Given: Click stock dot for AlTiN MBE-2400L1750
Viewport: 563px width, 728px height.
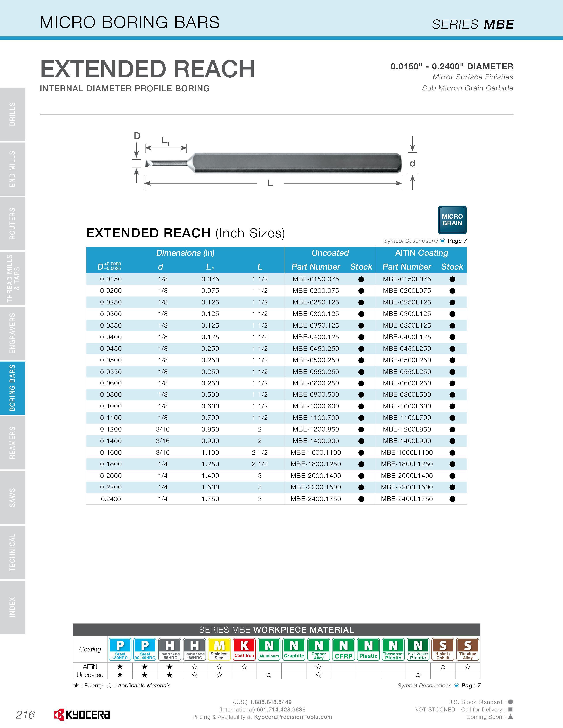Looking at the screenshot, I should 452,499.
